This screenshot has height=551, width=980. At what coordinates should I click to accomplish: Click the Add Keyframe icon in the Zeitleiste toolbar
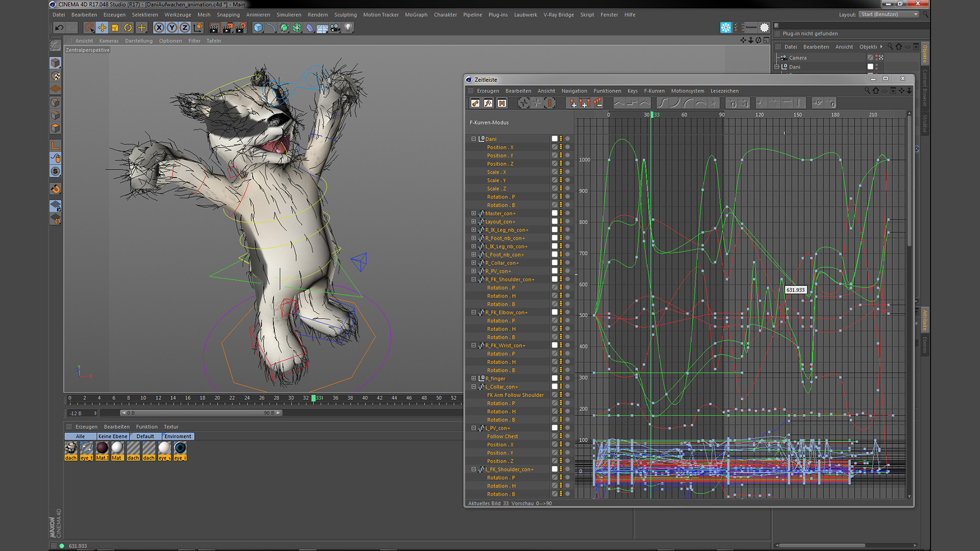coord(572,103)
